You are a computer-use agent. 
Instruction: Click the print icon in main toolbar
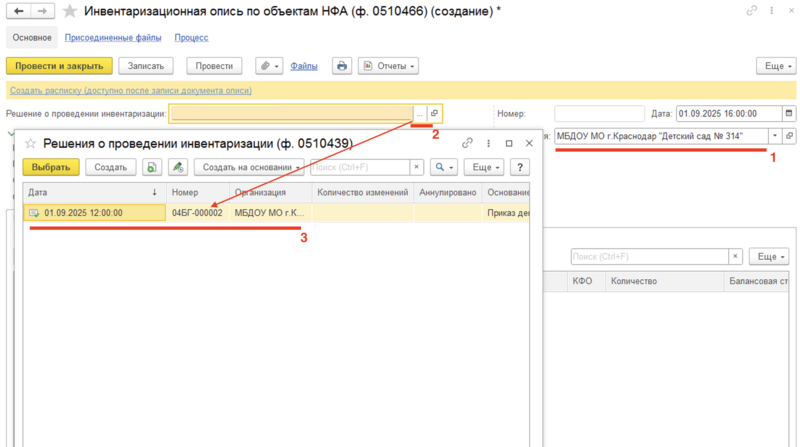pos(342,66)
